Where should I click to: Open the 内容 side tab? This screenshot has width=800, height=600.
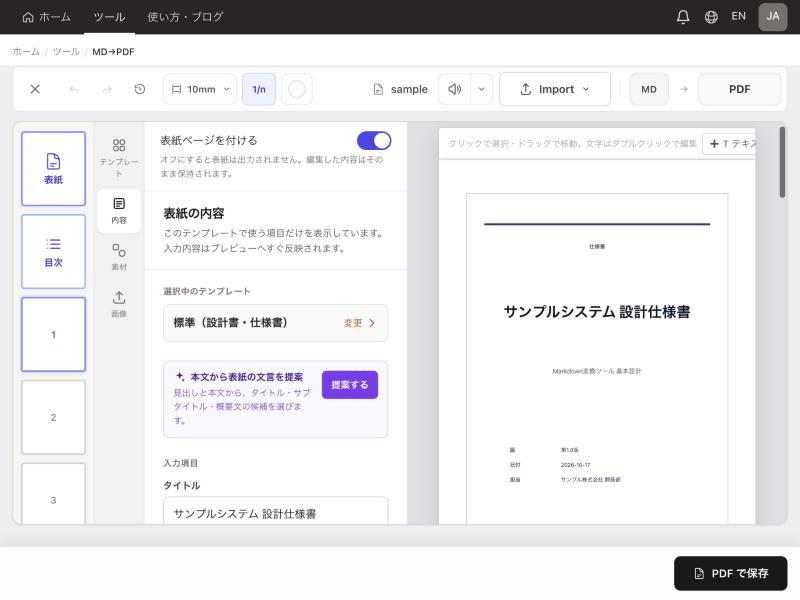[x=119, y=211]
